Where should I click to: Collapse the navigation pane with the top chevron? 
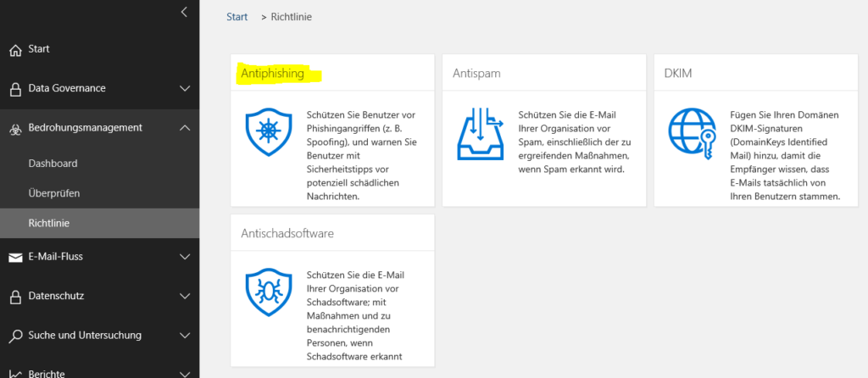tap(184, 12)
